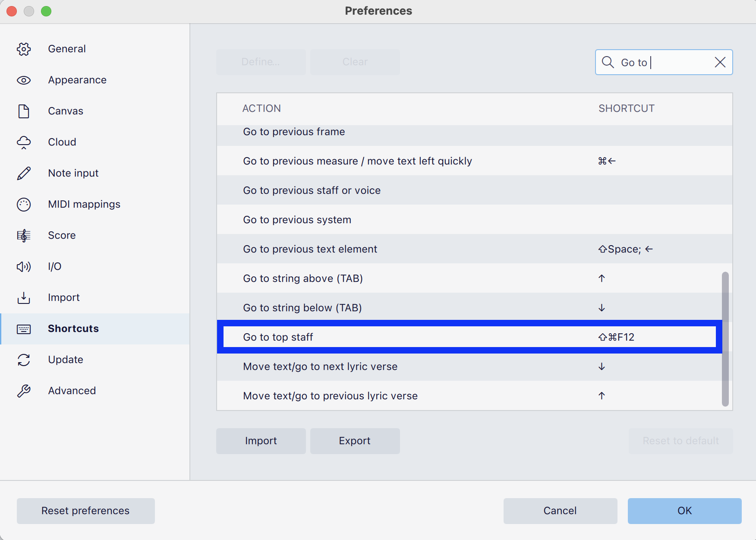Confirm changes with the OK button
The height and width of the screenshot is (540, 756).
tap(684, 511)
